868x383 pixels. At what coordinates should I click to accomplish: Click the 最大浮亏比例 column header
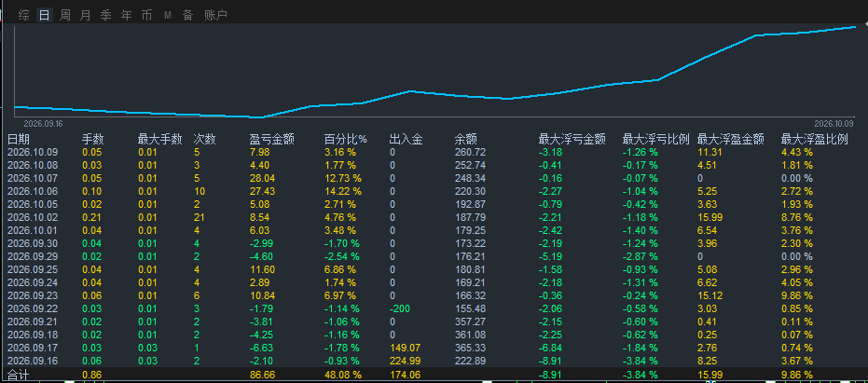(x=656, y=140)
